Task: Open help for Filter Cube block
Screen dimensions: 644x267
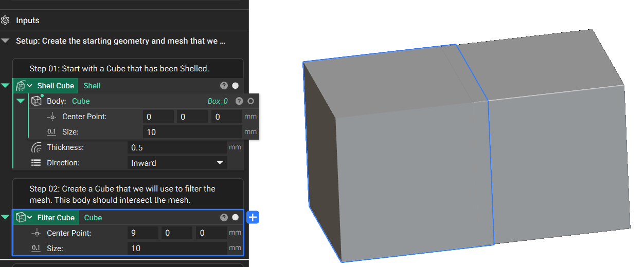Action: click(224, 217)
